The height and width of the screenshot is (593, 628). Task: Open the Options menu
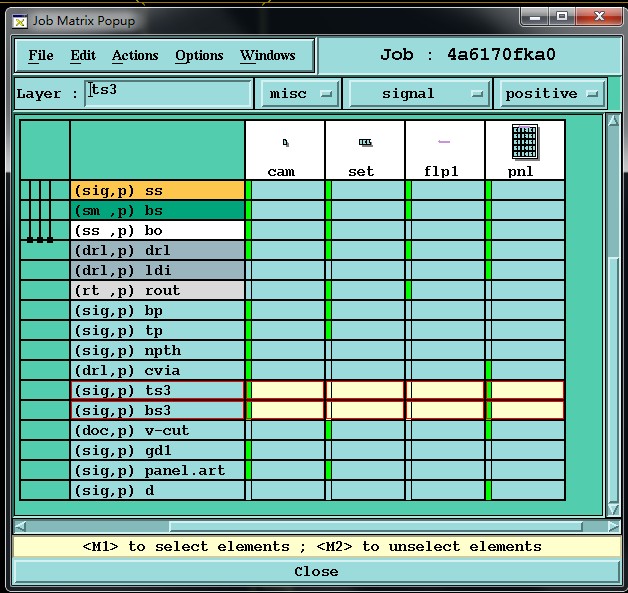pyautogui.click(x=199, y=55)
